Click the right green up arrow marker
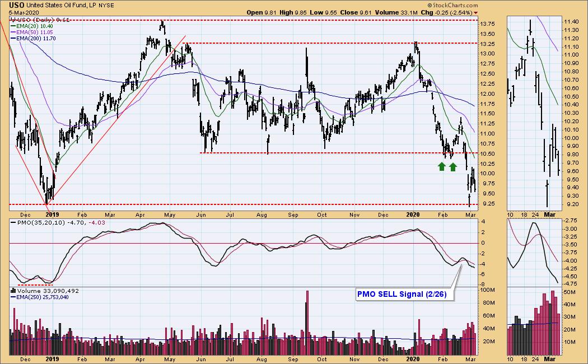 click(453, 166)
